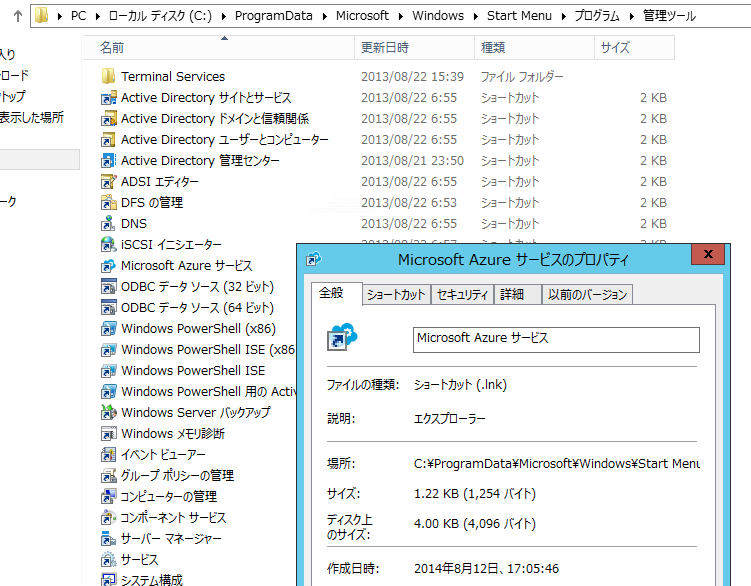Screen dimensions: 751x586
Task: Click Active Directory ドメインと信頼関係 icon
Action: pyautogui.click(x=108, y=118)
